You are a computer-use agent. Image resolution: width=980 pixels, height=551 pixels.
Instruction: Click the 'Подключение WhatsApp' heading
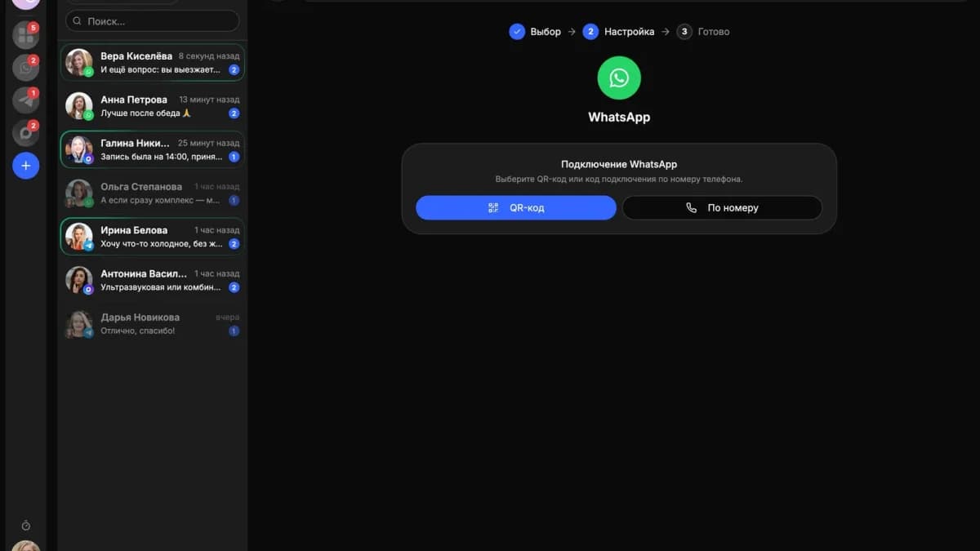click(619, 164)
